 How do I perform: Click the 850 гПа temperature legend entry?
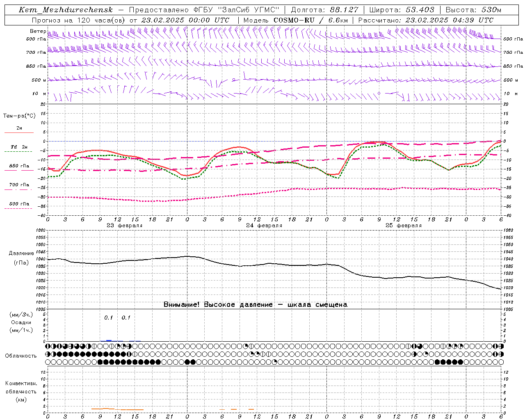pyautogui.click(x=19, y=166)
